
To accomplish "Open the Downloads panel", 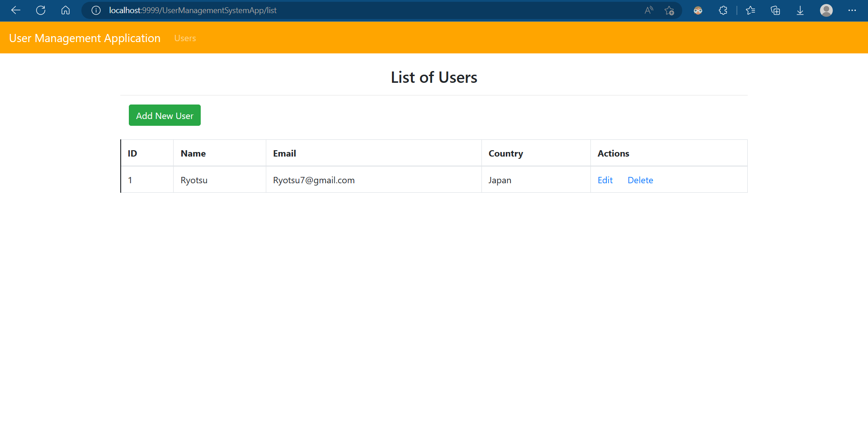I will tap(800, 10).
